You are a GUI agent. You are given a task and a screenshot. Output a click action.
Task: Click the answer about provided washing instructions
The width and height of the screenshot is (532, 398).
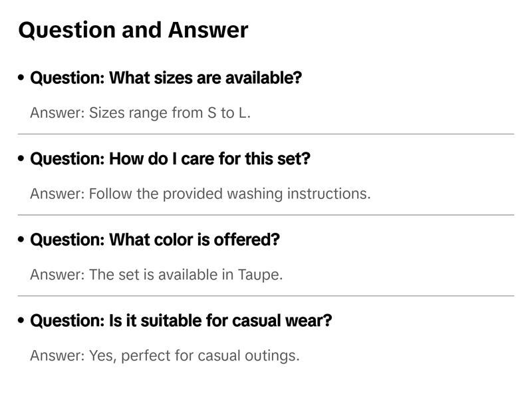(x=200, y=194)
